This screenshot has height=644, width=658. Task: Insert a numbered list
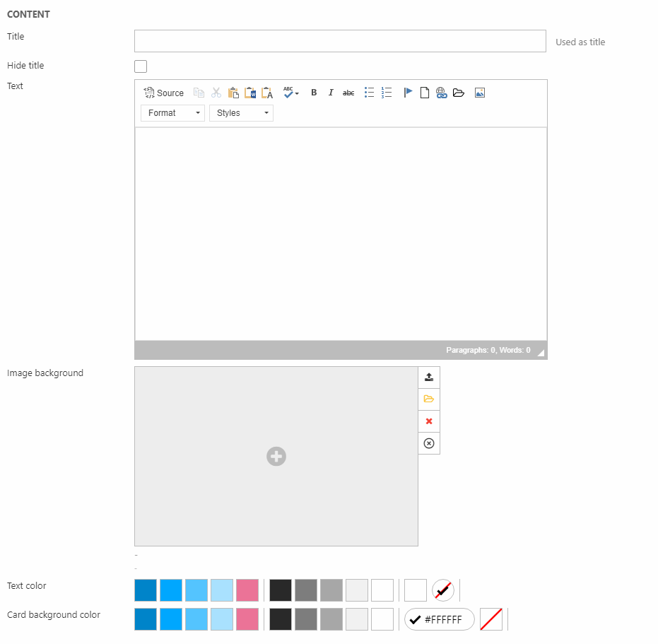387,93
